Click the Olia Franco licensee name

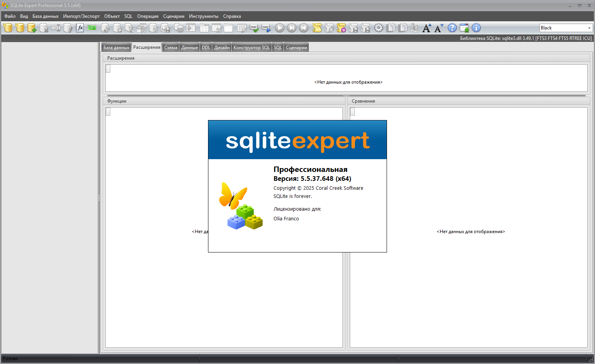point(286,219)
